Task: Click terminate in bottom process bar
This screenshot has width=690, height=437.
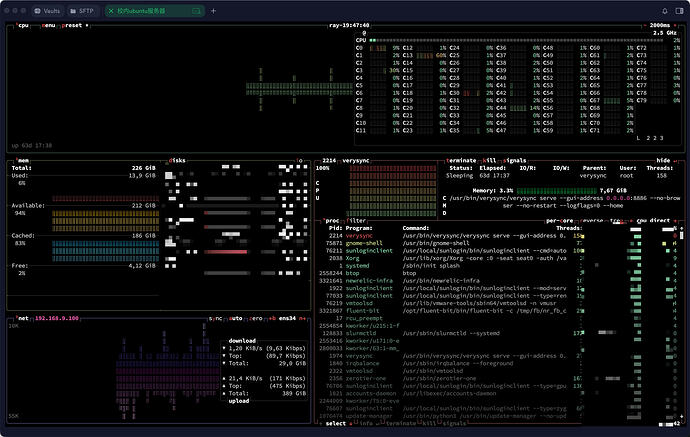Action: coord(400,423)
